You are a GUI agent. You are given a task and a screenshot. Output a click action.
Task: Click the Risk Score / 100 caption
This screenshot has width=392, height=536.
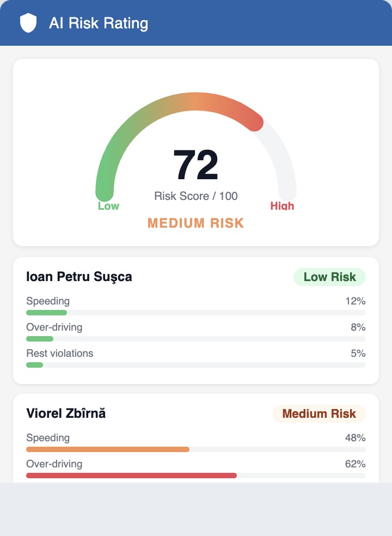point(196,196)
